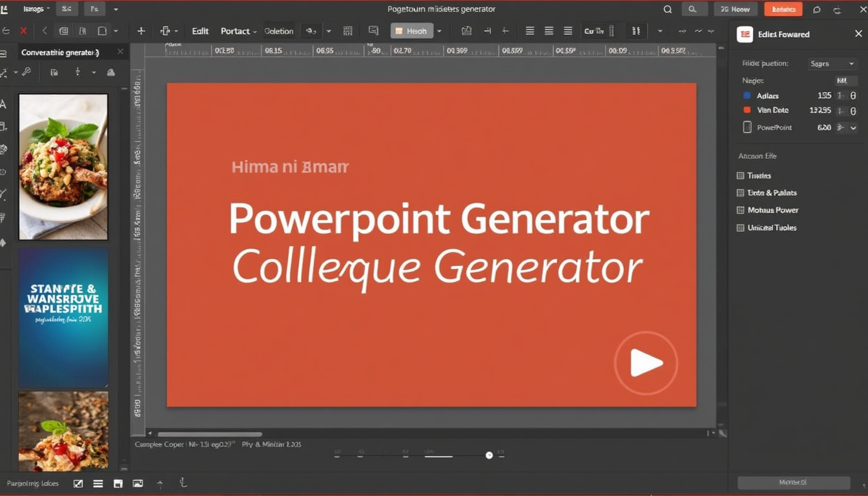Open the leftmost title bar menu

[37, 10]
